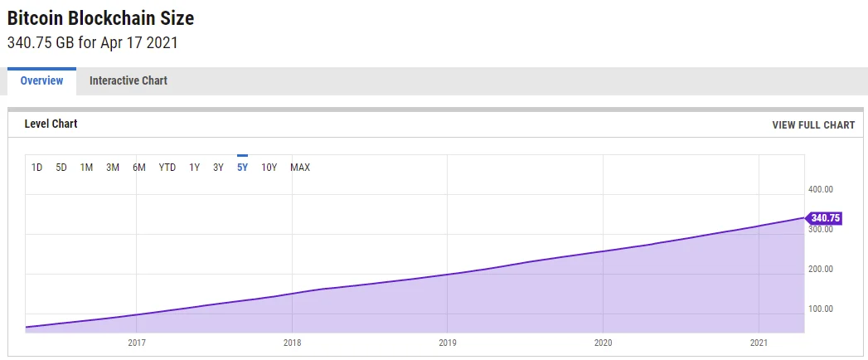868x360 pixels.
Task: Pick the 10Y time range
Action: click(269, 168)
